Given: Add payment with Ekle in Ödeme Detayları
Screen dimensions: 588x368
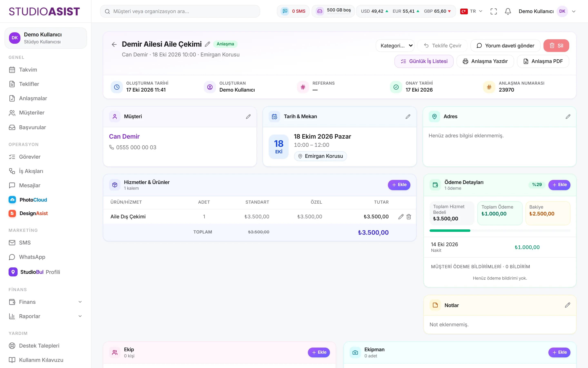Looking at the screenshot, I should (559, 185).
